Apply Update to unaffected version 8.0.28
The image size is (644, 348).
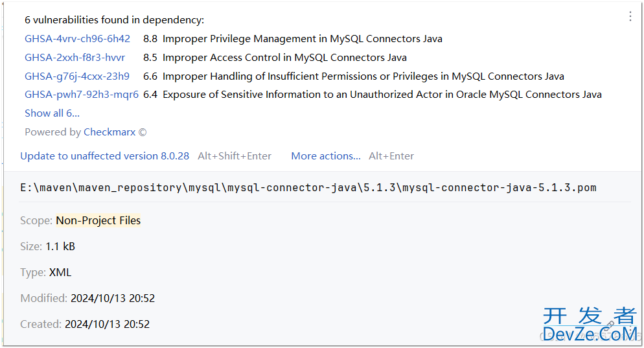[x=105, y=156]
